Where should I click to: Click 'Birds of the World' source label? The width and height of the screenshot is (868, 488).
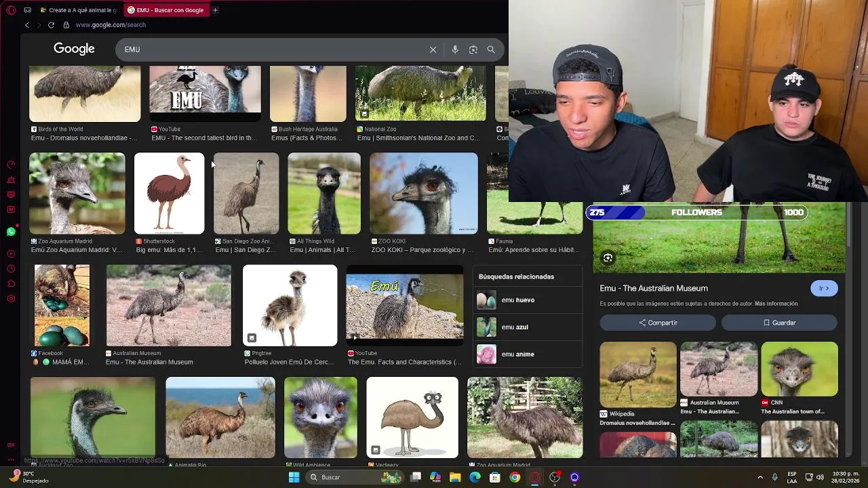pyautogui.click(x=60, y=129)
